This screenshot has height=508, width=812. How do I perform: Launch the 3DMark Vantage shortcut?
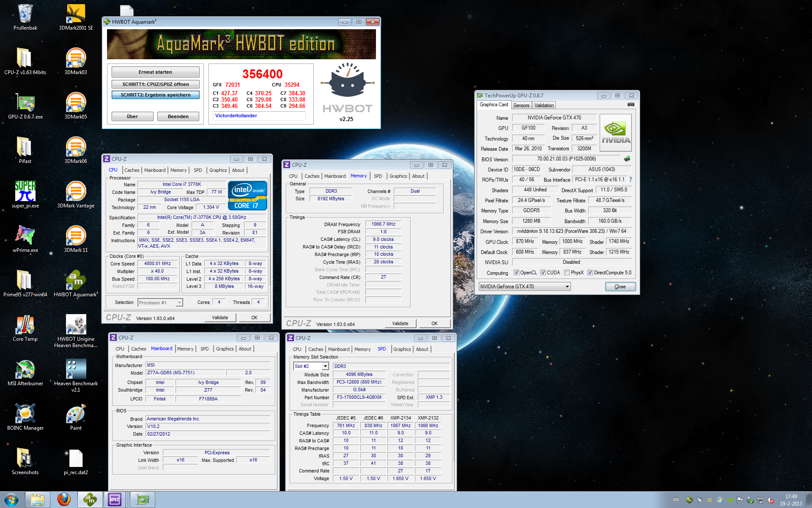(76, 195)
